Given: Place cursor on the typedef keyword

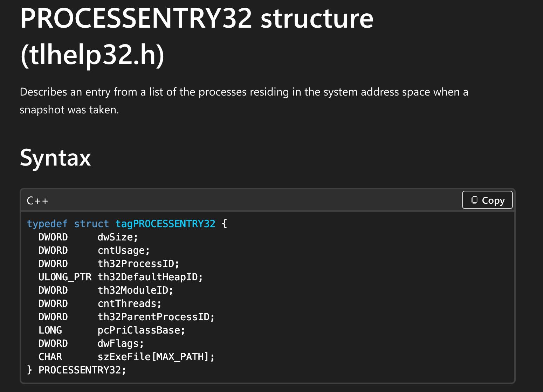Looking at the screenshot, I should click(x=47, y=224).
